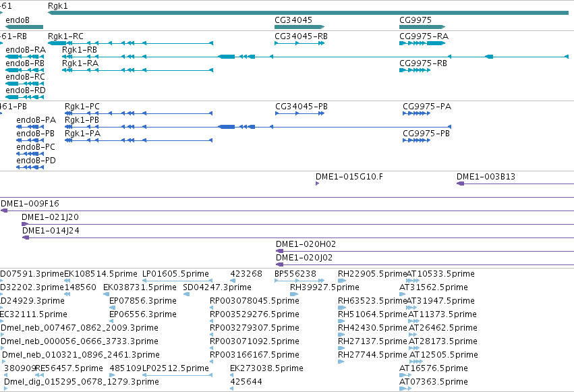Click the CG9975-RA transcript label
This screenshot has width=574, height=392.
tap(424, 36)
